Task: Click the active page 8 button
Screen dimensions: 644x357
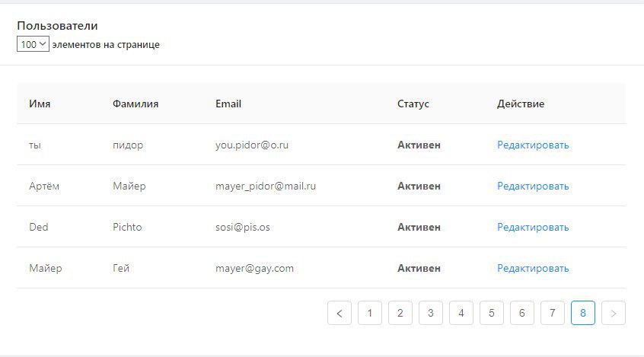Action: pyautogui.click(x=583, y=313)
